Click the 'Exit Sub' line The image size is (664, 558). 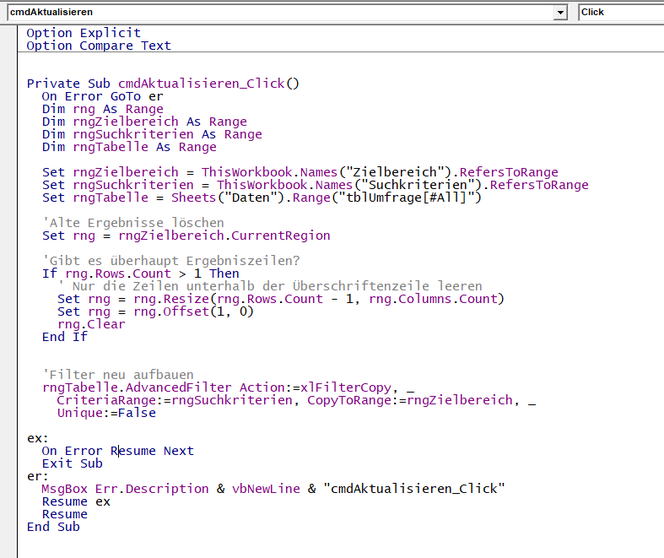click(x=72, y=464)
